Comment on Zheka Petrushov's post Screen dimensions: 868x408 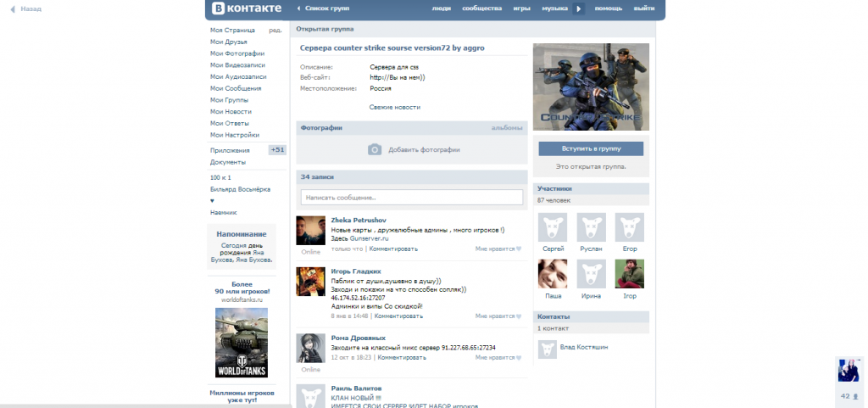(x=393, y=249)
